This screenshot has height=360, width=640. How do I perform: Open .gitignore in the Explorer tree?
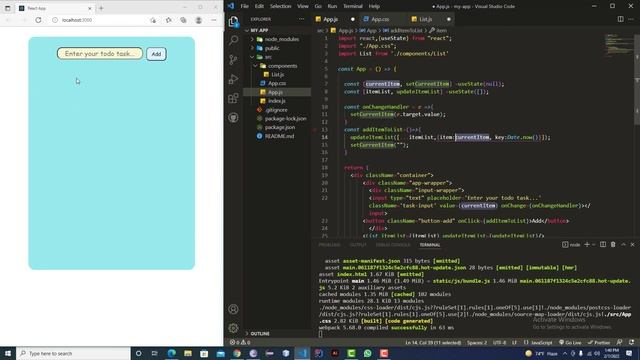(276, 110)
